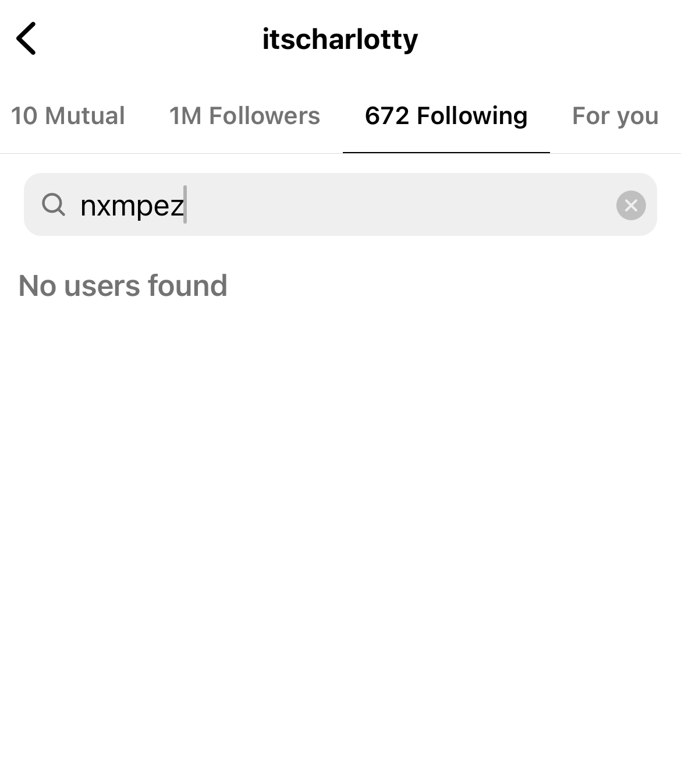Screen dimensions: 681x784
Task: Show the For you tab
Action: pos(615,116)
